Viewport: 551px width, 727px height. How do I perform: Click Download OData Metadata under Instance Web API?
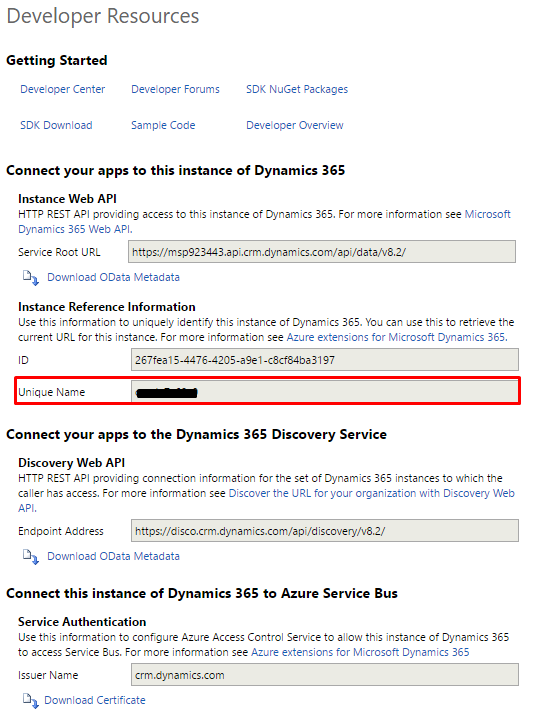[113, 277]
